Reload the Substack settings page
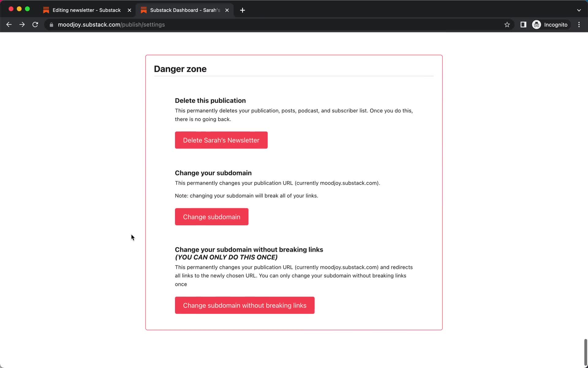 tap(35, 25)
